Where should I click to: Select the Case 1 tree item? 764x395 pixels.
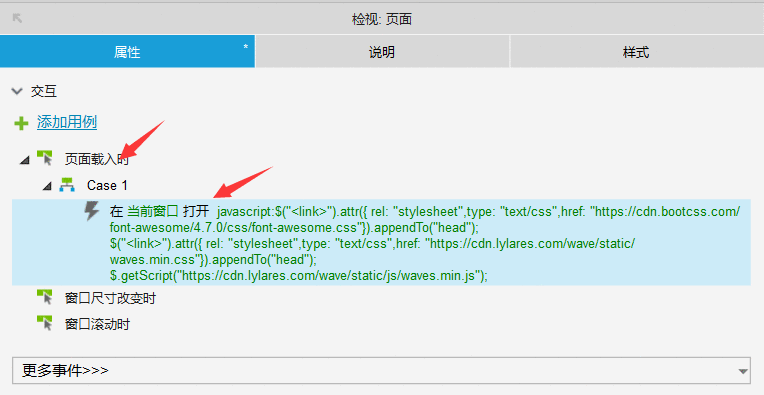[107, 185]
